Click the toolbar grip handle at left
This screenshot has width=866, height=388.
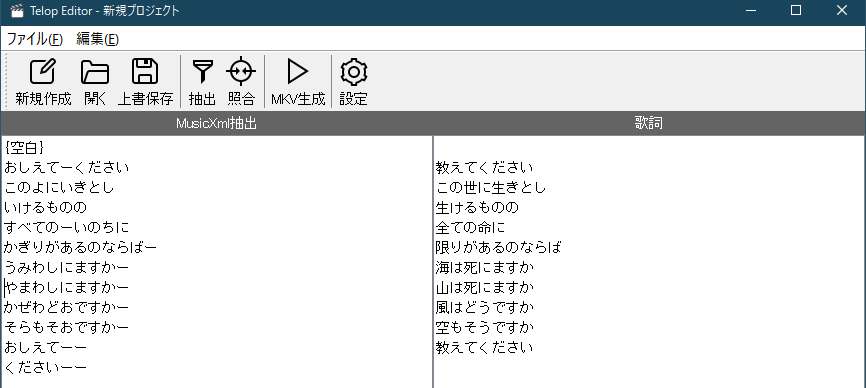[6, 81]
